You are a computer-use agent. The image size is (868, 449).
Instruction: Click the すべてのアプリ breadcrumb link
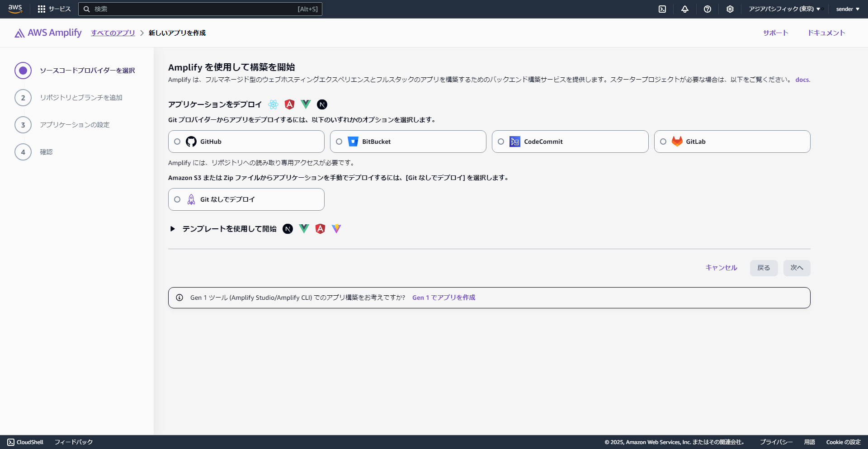113,33
